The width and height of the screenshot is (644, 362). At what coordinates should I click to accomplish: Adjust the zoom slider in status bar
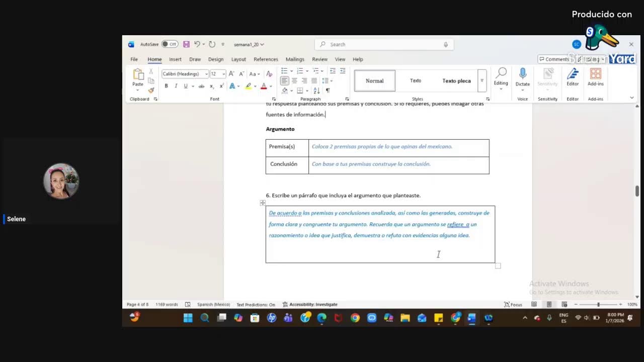[598, 304]
